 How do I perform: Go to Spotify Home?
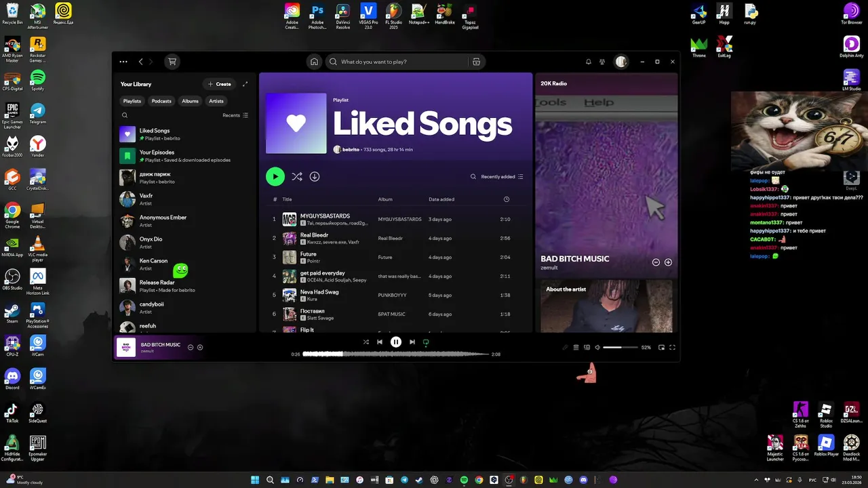[314, 62]
